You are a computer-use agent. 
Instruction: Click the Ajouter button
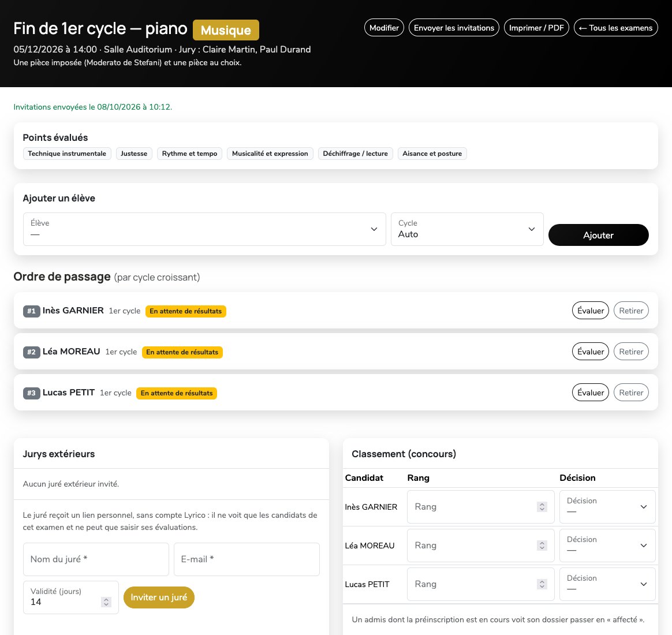click(x=598, y=235)
